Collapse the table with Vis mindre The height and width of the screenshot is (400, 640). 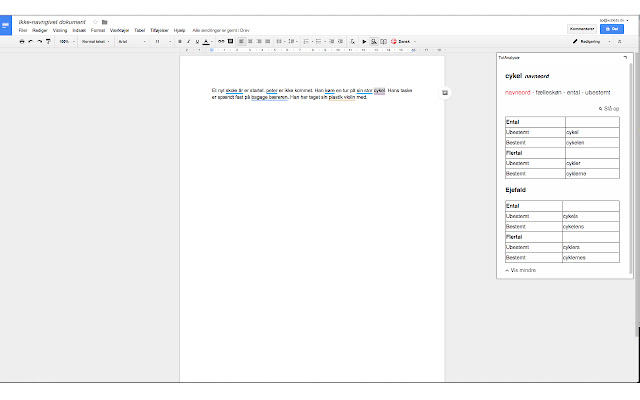[x=521, y=270]
